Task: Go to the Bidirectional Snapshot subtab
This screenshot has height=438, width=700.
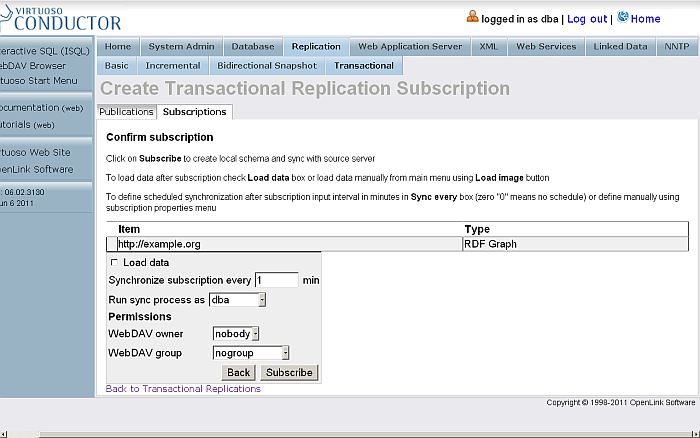Action: tap(267, 65)
